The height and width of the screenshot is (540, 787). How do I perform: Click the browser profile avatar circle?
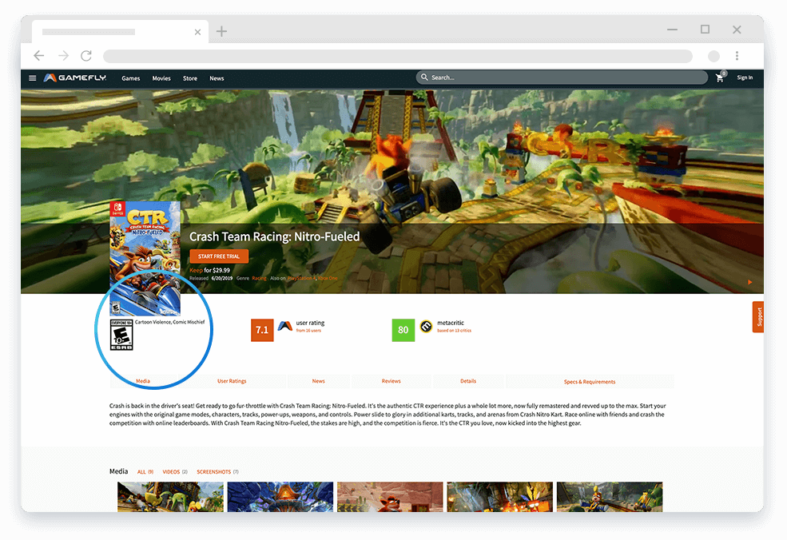click(714, 56)
